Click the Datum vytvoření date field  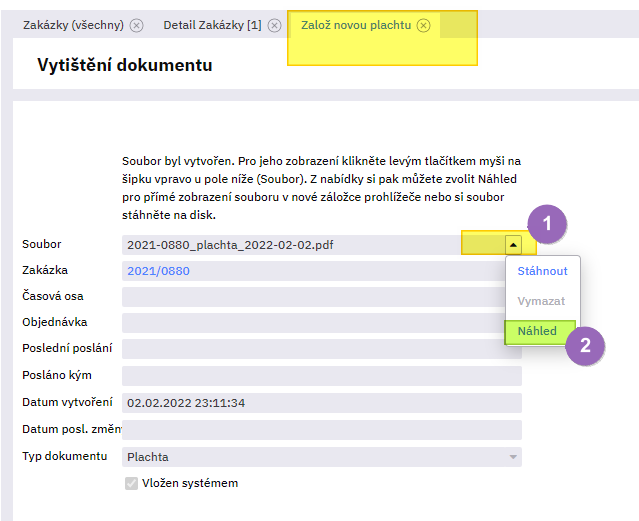coord(320,403)
